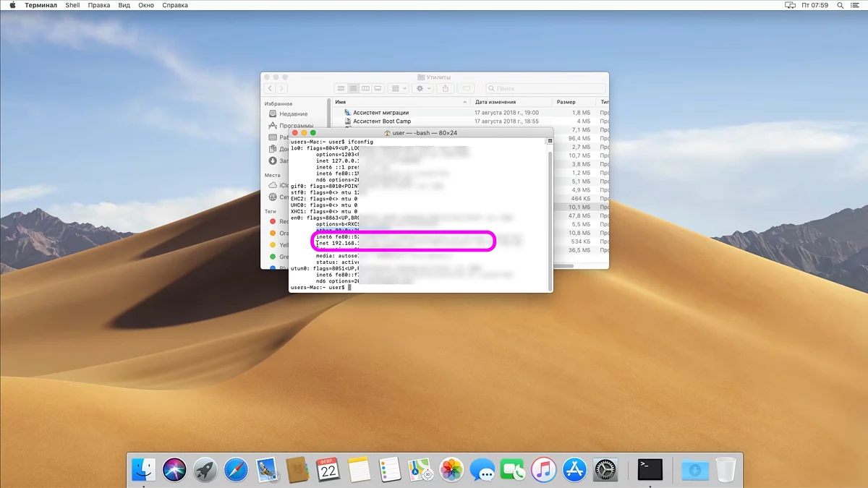The height and width of the screenshot is (488, 868).
Task: Open System Preferences in the Dock
Action: tap(605, 470)
